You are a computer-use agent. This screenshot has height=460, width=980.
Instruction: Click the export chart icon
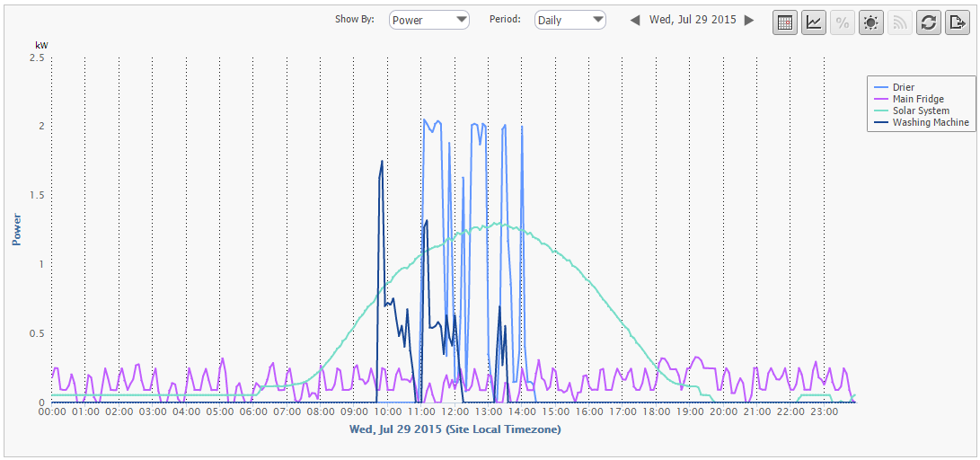coord(957,22)
